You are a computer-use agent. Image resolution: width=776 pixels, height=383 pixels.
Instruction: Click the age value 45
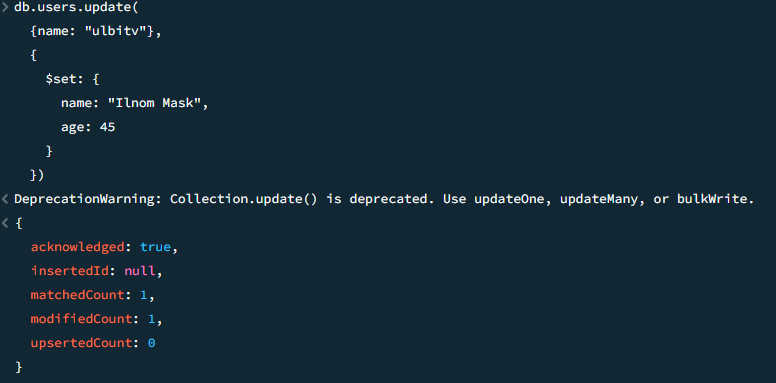(107, 127)
